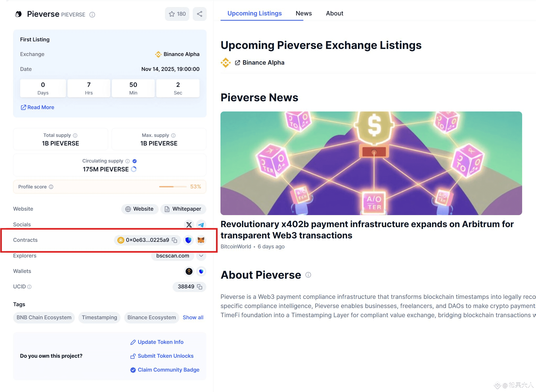Viewport: 536px width, 392px height.
Task: Open the x402b news article image
Action: tap(371, 163)
